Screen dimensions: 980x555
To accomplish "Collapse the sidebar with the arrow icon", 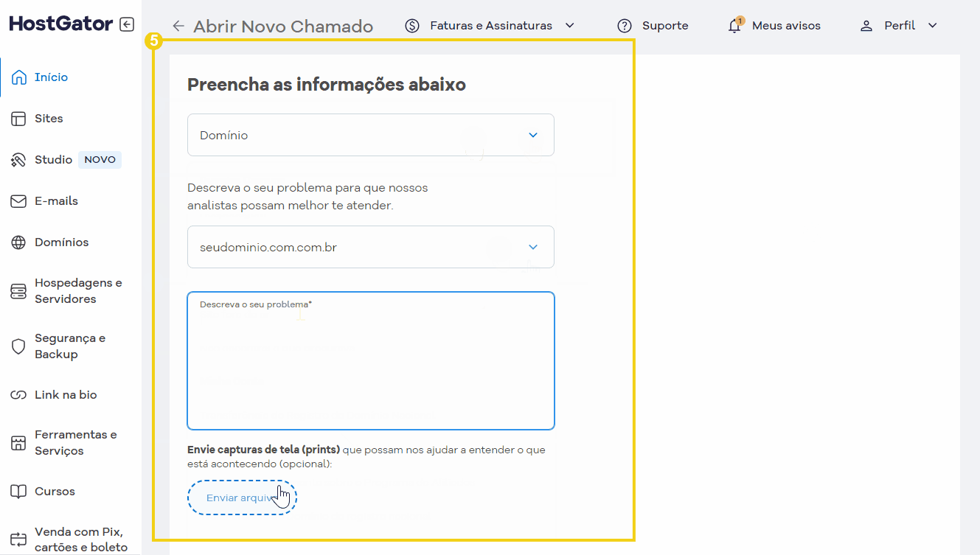I will tap(127, 24).
